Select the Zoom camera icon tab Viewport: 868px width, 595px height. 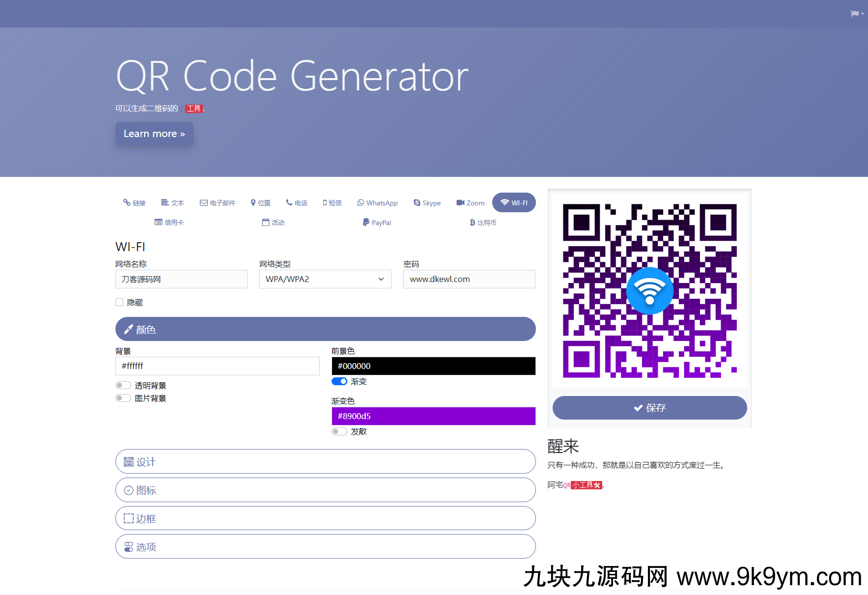(460, 203)
